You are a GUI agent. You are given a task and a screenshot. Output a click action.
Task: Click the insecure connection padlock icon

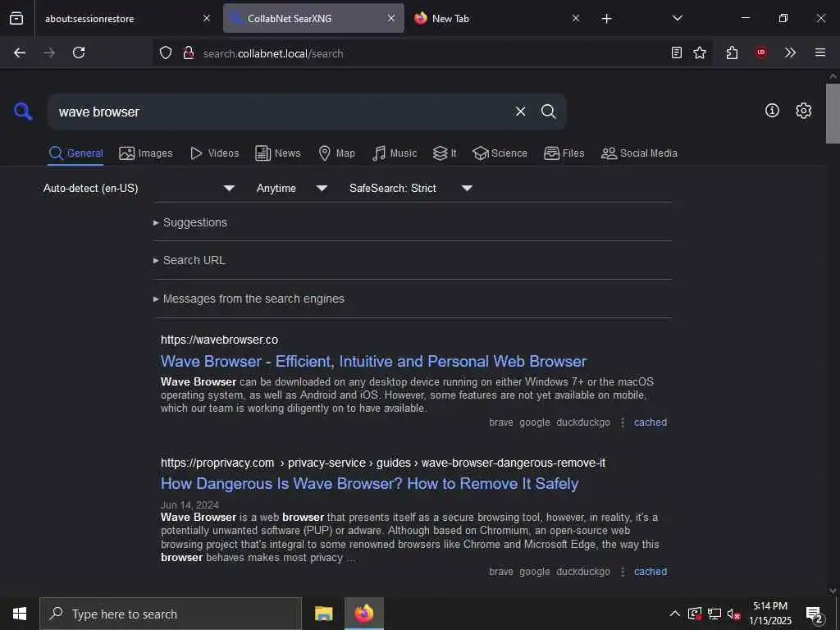pos(188,52)
